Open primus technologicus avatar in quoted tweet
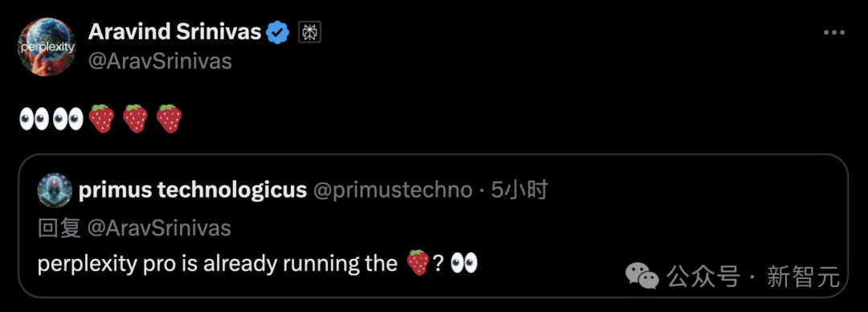 [55, 190]
